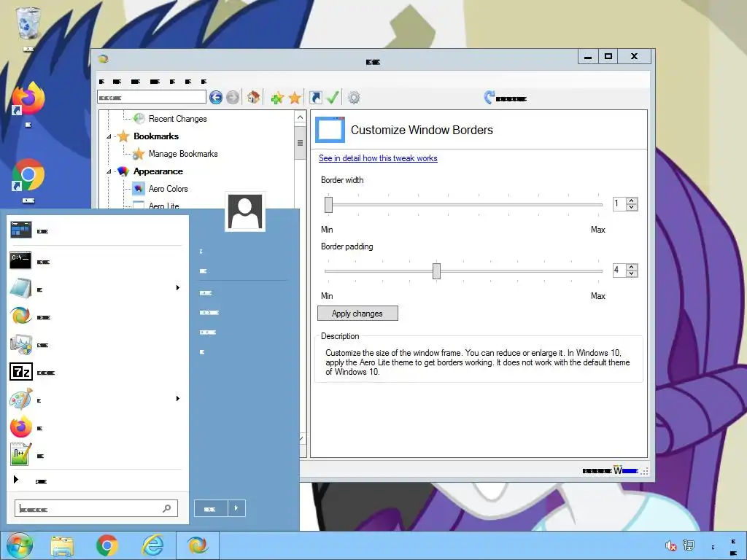747x560 pixels.
Task: Add bookmark with the green-plus star icon
Action: tap(277, 98)
